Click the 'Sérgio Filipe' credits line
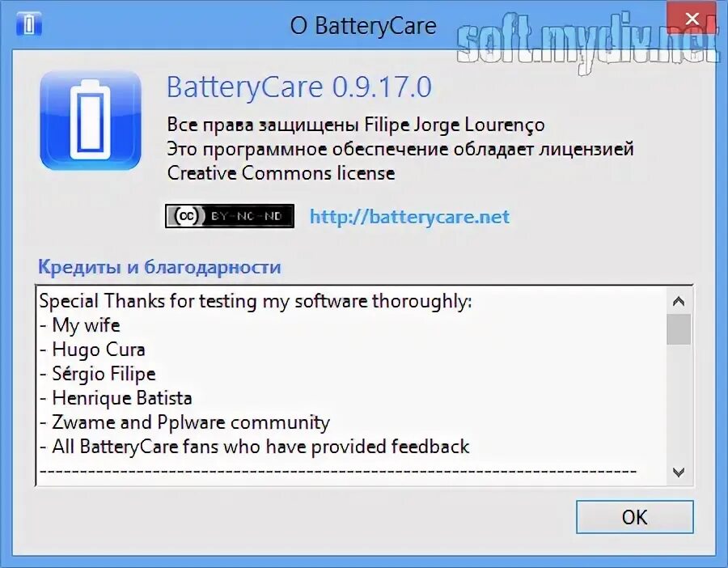The height and width of the screenshot is (568, 728). tap(98, 373)
